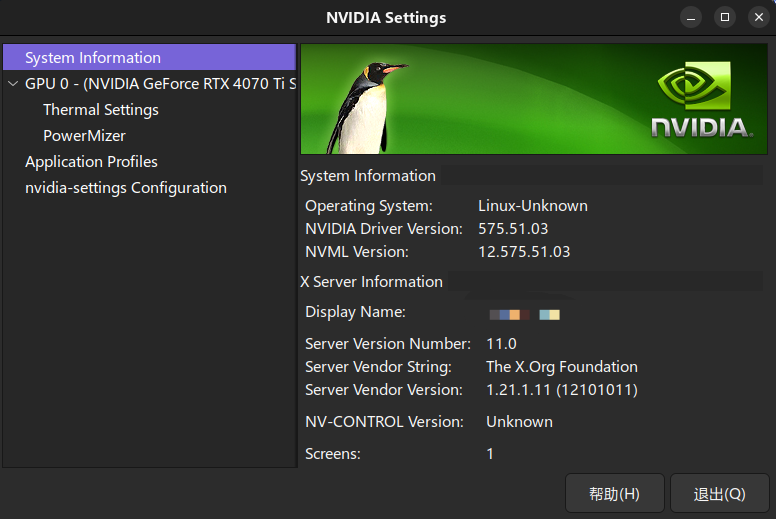Click server version number 11.0
This screenshot has height=519, width=776.
point(501,344)
